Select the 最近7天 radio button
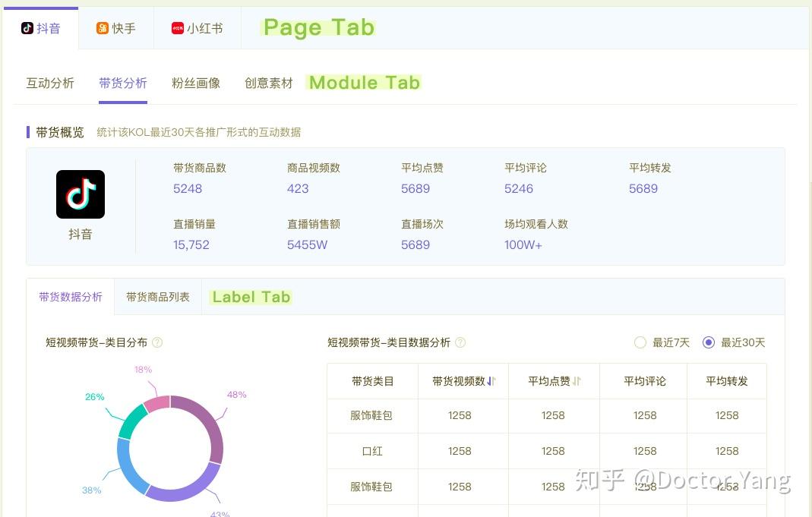The height and width of the screenshot is (517, 812). coord(640,342)
